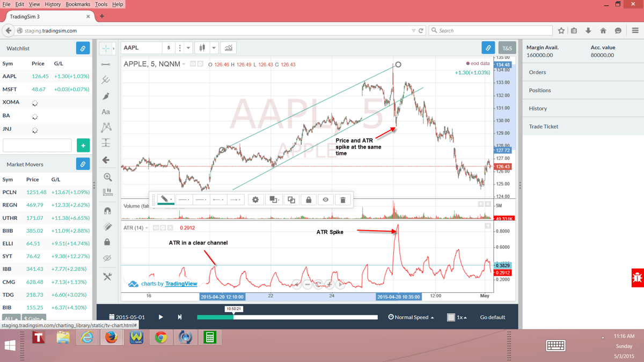Viewport: 644px width, 362px height.
Task: Open the Indicators panel from the top toolbar
Action: coord(228,48)
